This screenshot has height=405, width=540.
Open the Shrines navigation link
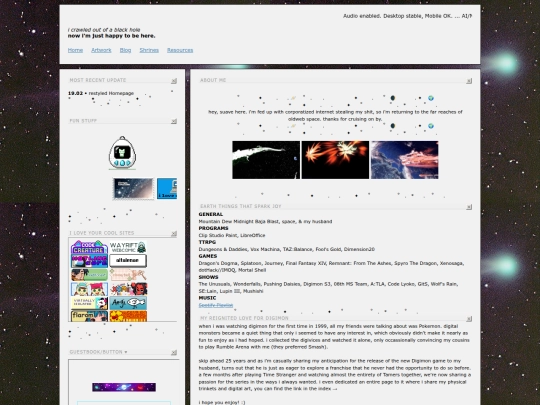point(149,50)
